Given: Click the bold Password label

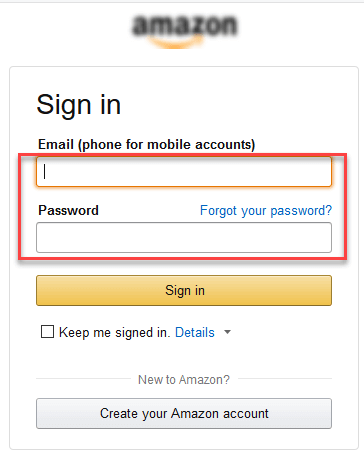Looking at the screenshot, I should pos(68,210).
